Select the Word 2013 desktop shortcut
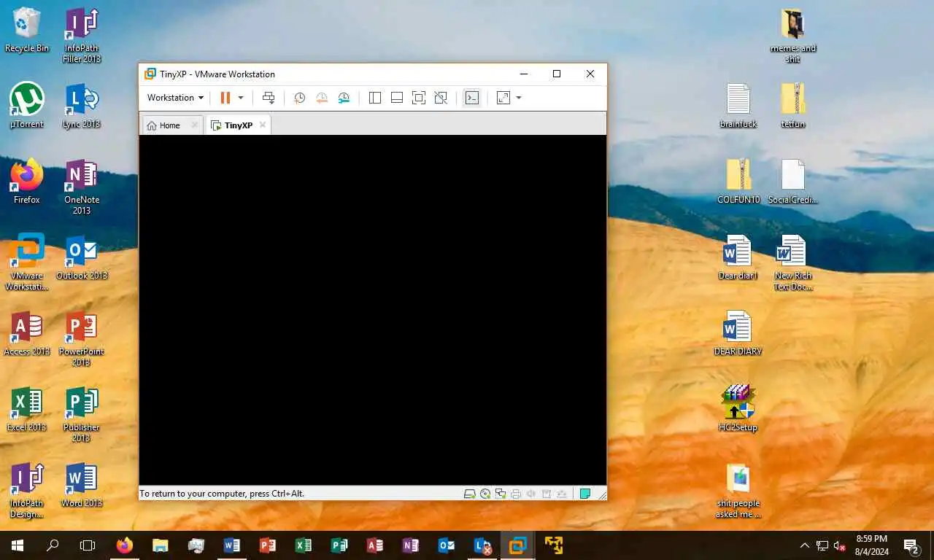The height and width of the screenshot is (560, 934). click(82, 485)
